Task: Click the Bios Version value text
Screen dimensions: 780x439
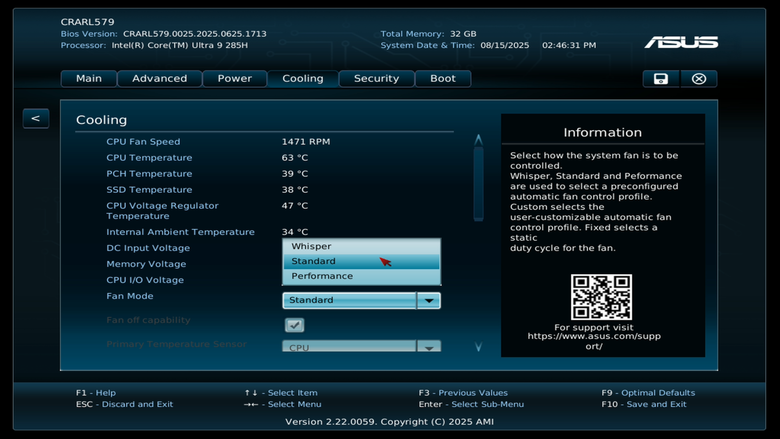Action: [195, 34]
